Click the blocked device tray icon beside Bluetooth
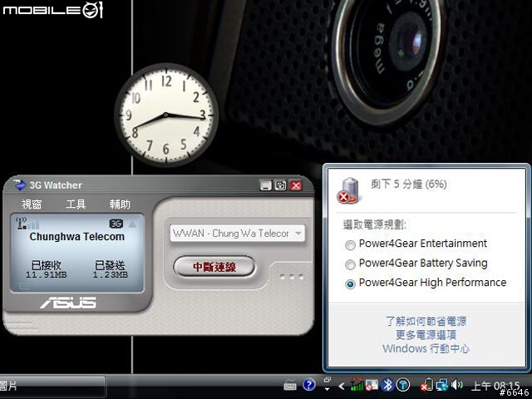The height and width of the screenshot is (399, 532). click(372, 385)
